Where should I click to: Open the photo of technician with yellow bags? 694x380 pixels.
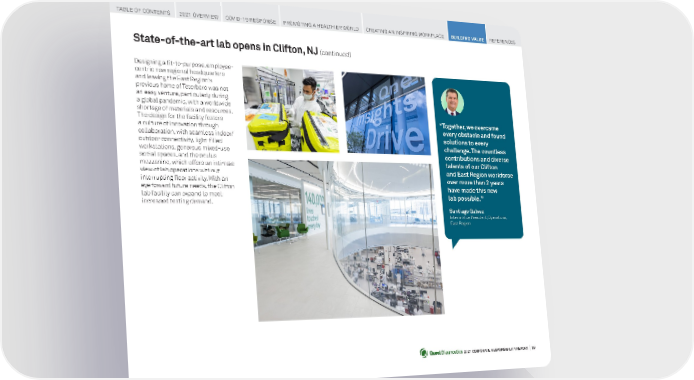coord(290,109)
